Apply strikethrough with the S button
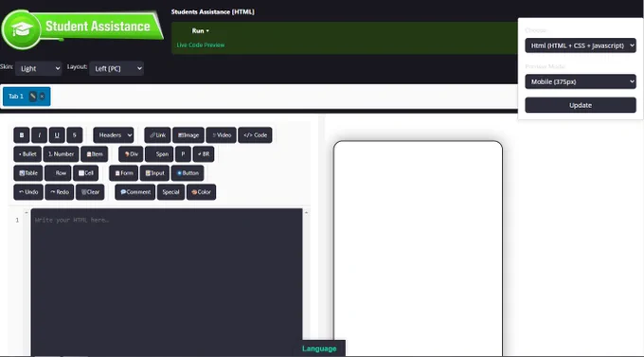This screenshot has width=644, height=357. pyautogui.click(x=74, y=134)
